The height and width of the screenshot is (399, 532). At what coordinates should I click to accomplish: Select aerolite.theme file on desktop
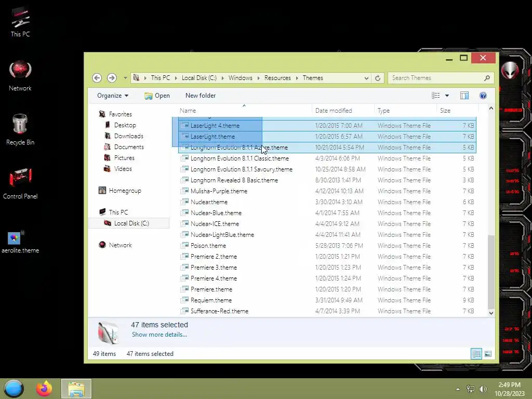tap(20, 242)
